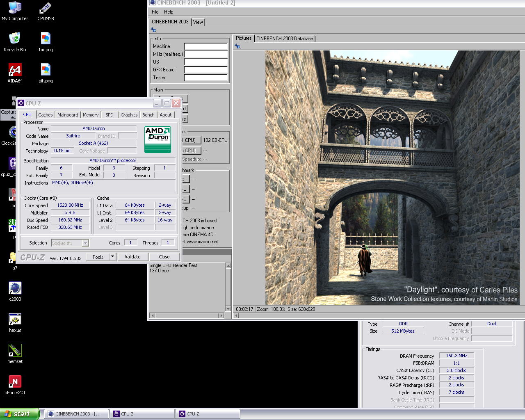Launch memset desktop icon
This screenshot has width=525, height=420.
[15, 354]
